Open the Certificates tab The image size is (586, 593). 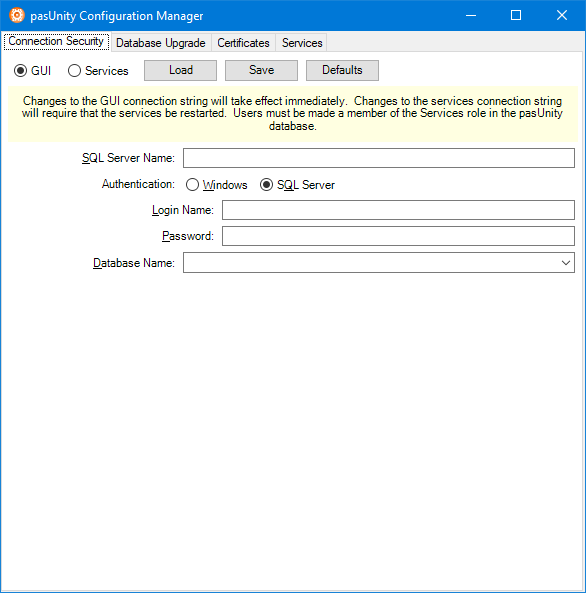[x=243, y=43]
